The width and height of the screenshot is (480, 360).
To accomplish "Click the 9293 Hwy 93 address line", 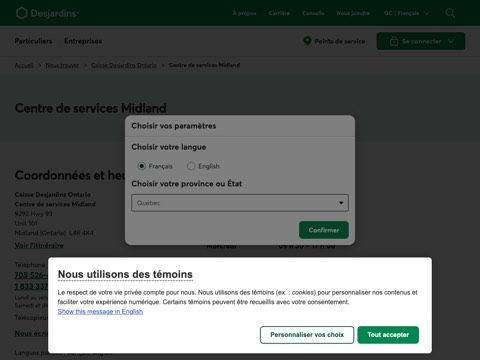I will (33, 214).
